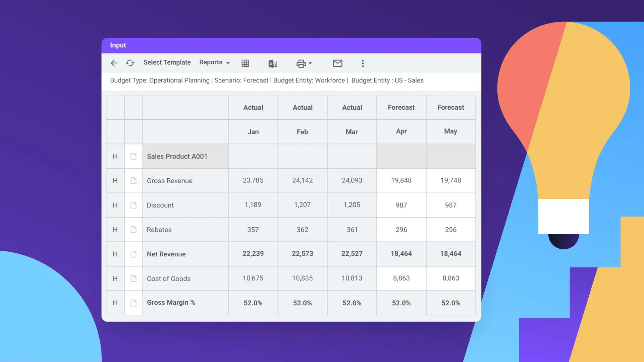Click Gross Revenue Jan value 23,785
The width and height of the screenshot is (644, 362).
tap(253, 180)
